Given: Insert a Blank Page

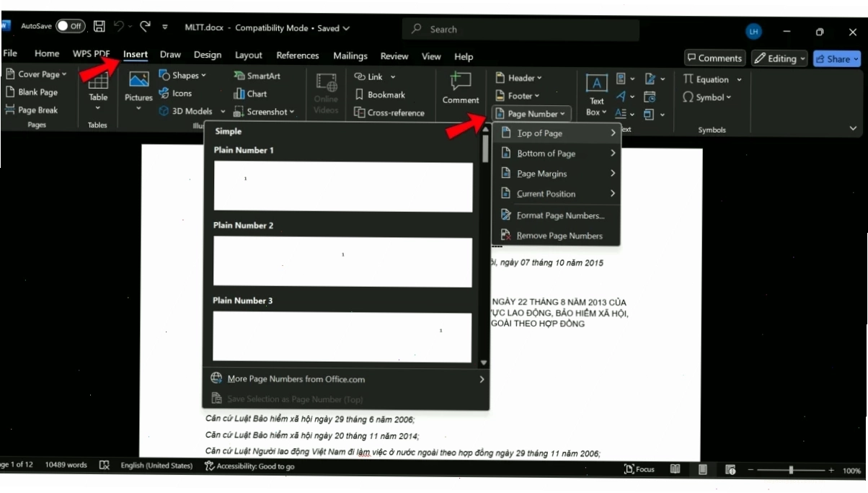Looking at the screenshot, I should (x=32, y=92).
